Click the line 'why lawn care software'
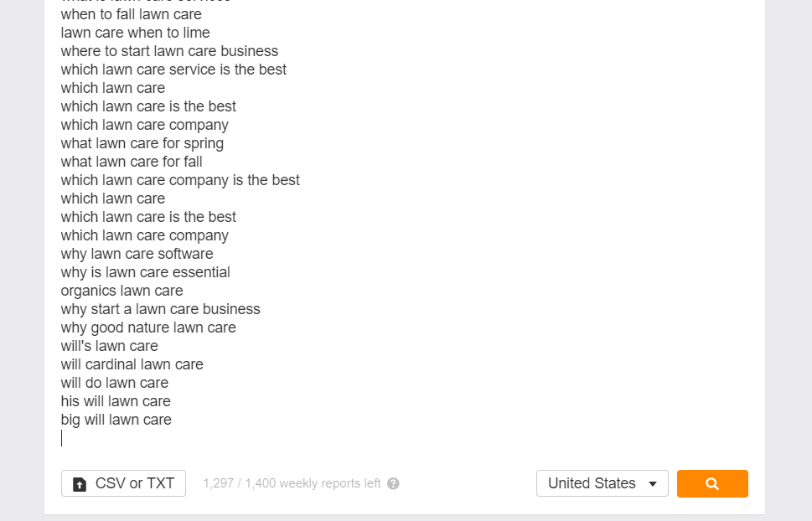 click(x=137, y=254)
